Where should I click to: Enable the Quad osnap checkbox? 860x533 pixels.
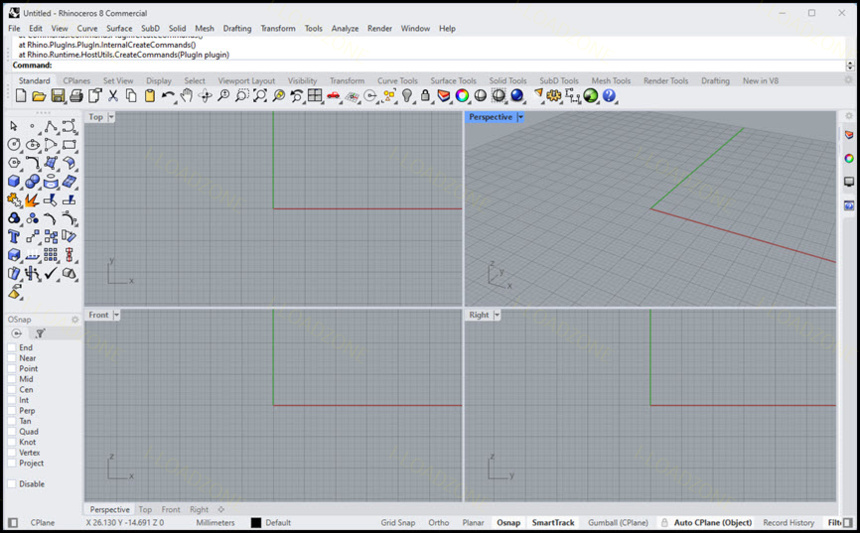tap(12, 432)
